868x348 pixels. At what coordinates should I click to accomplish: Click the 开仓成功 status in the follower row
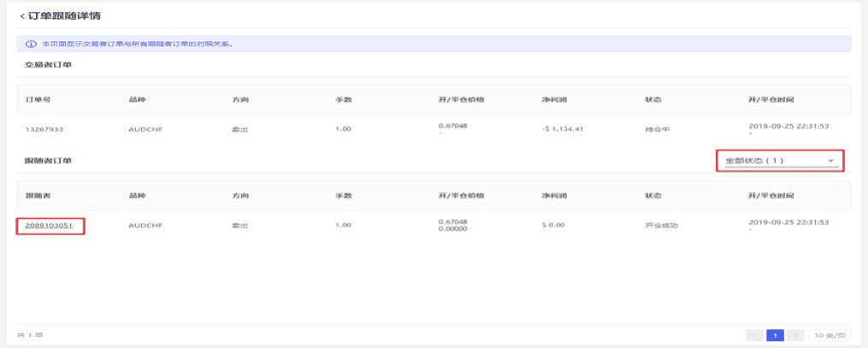pyautogui.click(x=661, y=226)
